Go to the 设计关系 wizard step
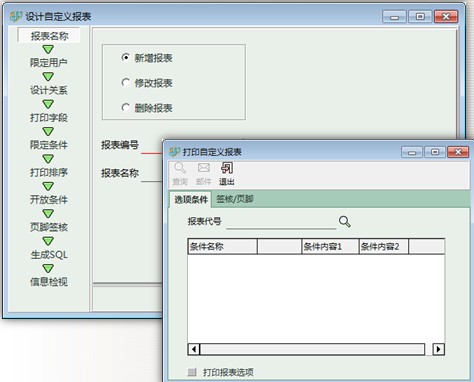Screen dimensions: 474x382 tap(49, 90)
